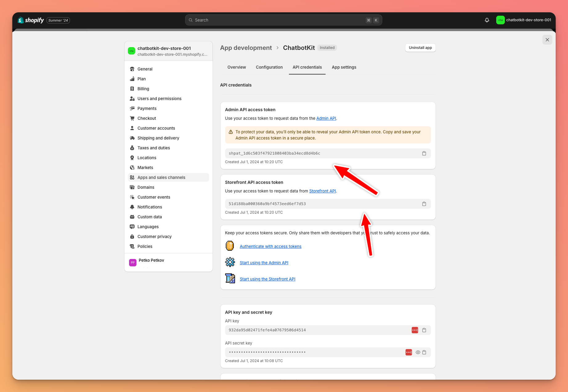
Task: Open the chatbotkit-dev-store-001 account menu in top bar
Action: tap(524, 20)
